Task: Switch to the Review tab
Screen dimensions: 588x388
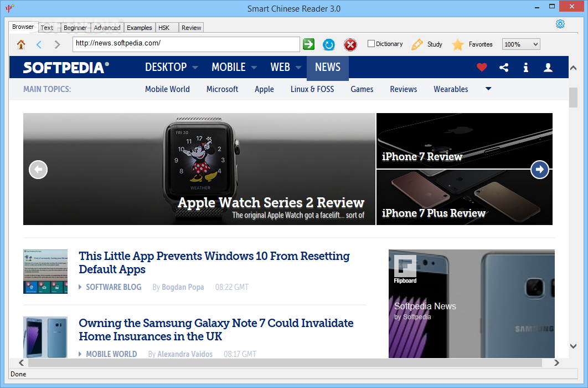Action: (191, 28)
